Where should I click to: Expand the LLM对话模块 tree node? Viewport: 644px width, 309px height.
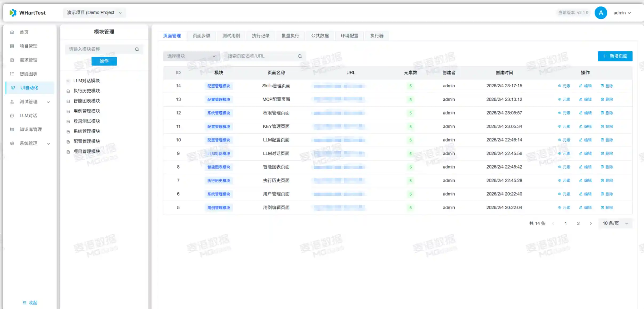(x=68, y=81)
